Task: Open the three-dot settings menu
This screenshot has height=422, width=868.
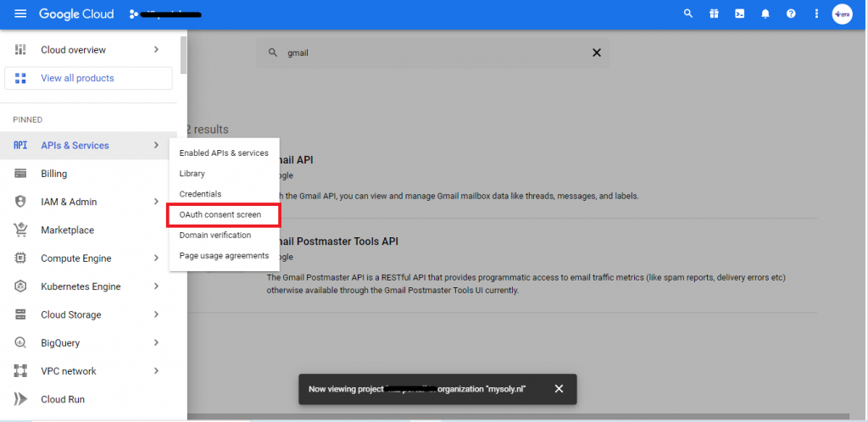Action: point(816,14)
